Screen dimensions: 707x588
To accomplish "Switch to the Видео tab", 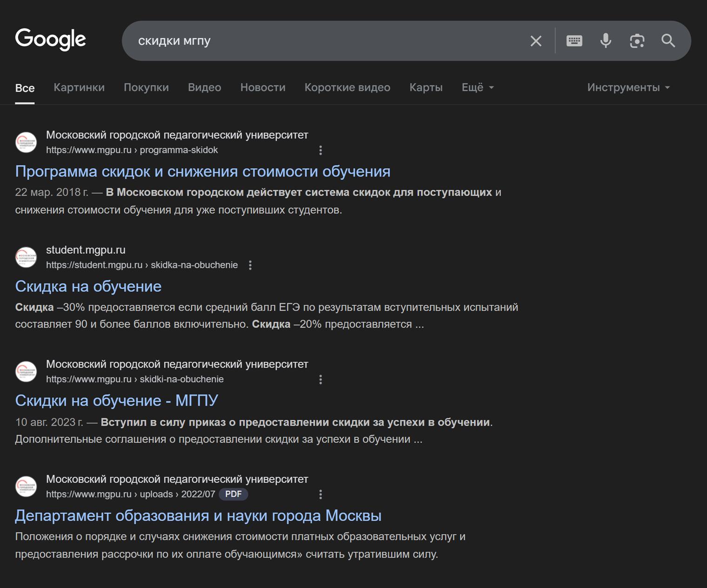I will click(205, 87).
